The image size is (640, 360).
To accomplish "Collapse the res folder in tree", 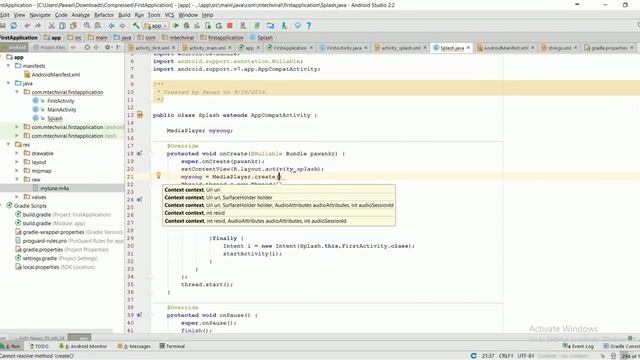I will coord(9,144).
